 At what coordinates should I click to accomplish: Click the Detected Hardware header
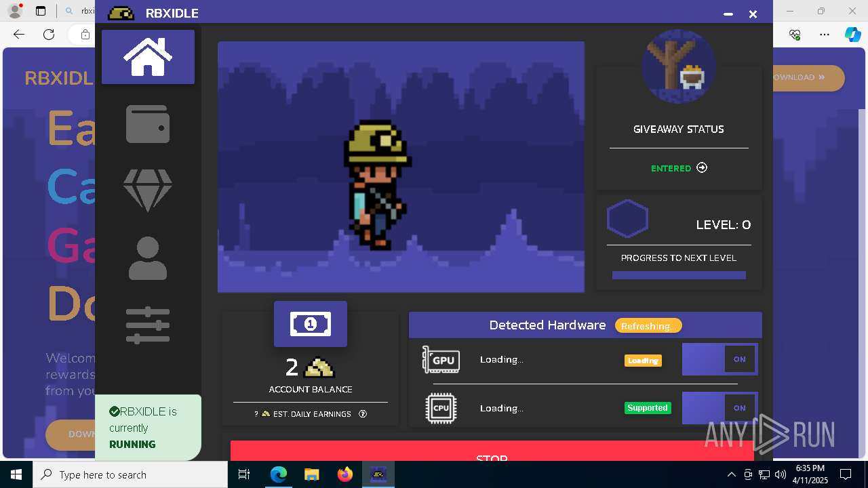(x=548, y=325)
